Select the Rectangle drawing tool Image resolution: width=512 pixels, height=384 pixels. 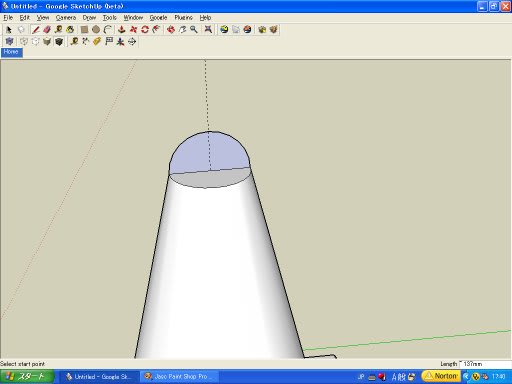pos(84,30)
